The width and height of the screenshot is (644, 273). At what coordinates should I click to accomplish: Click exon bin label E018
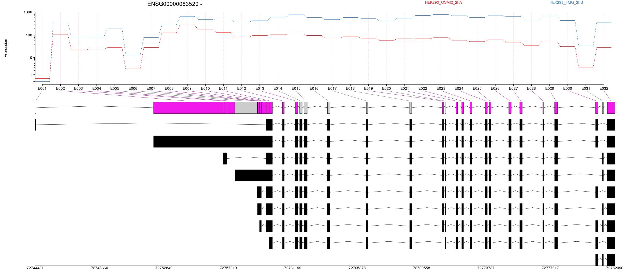tap(350, 88)
